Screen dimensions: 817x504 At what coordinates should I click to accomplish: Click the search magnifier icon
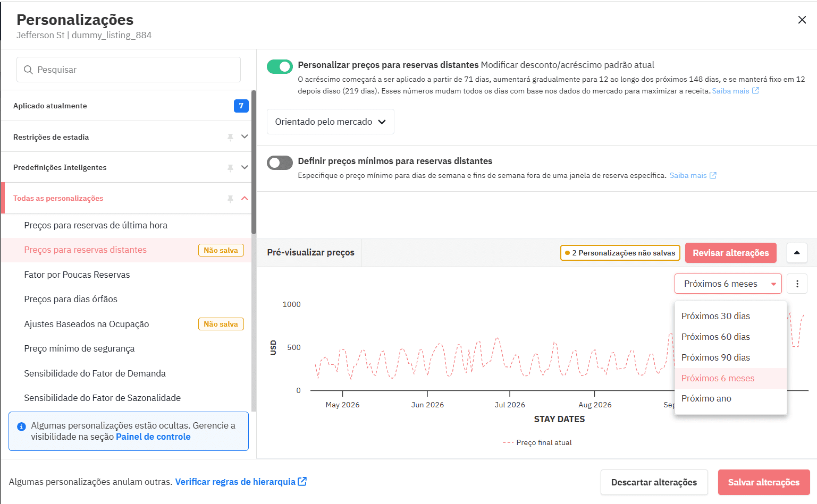coord(29,70)
